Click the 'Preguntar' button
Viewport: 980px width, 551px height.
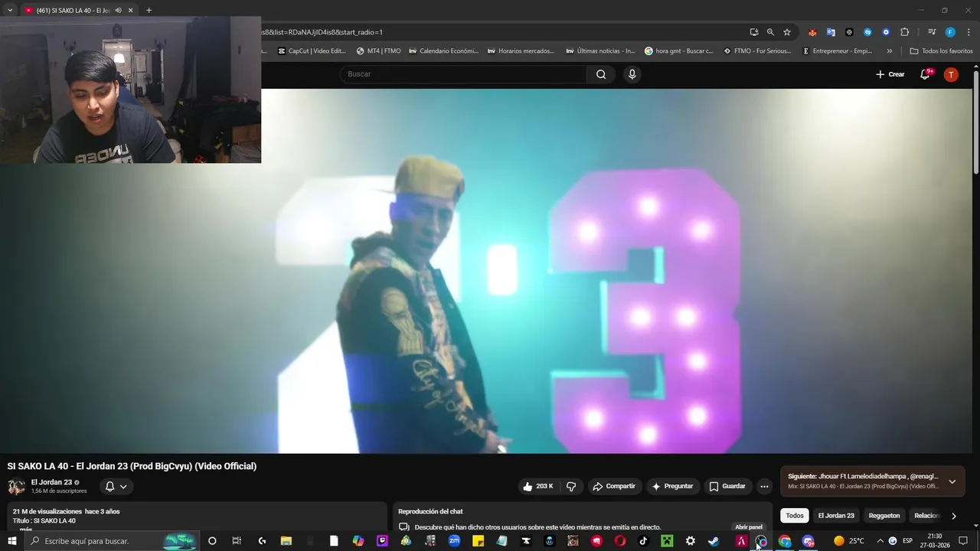[x=672, y=486]
